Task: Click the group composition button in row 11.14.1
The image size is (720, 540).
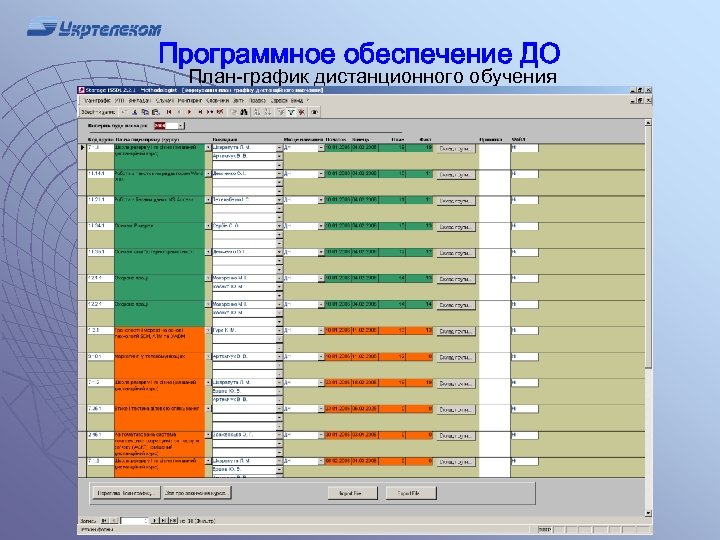Action: tap(456, 174)
